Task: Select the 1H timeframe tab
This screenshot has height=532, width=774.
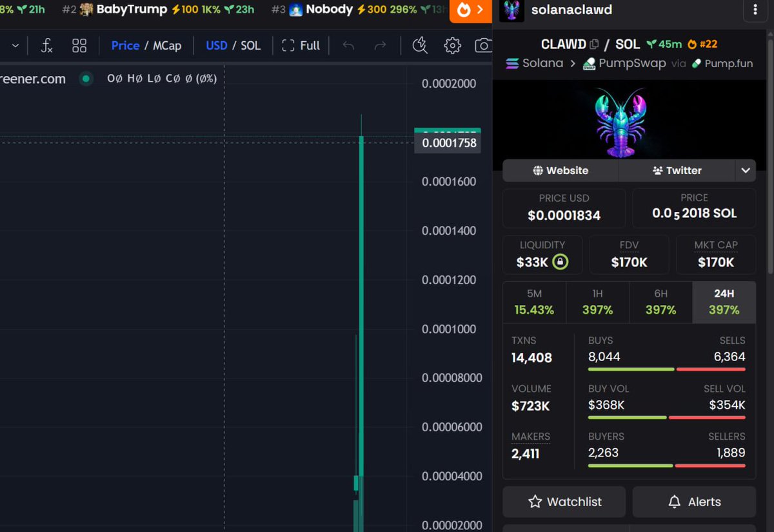Action: [597, 302]
